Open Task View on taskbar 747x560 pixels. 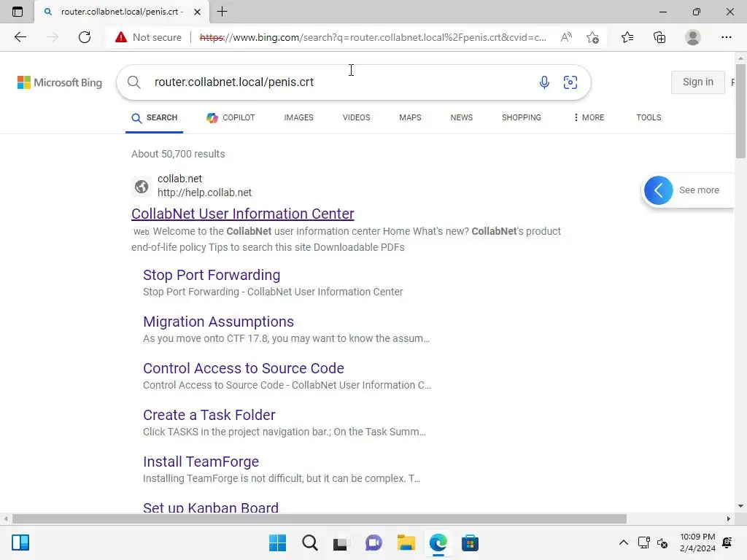point(340,543)
